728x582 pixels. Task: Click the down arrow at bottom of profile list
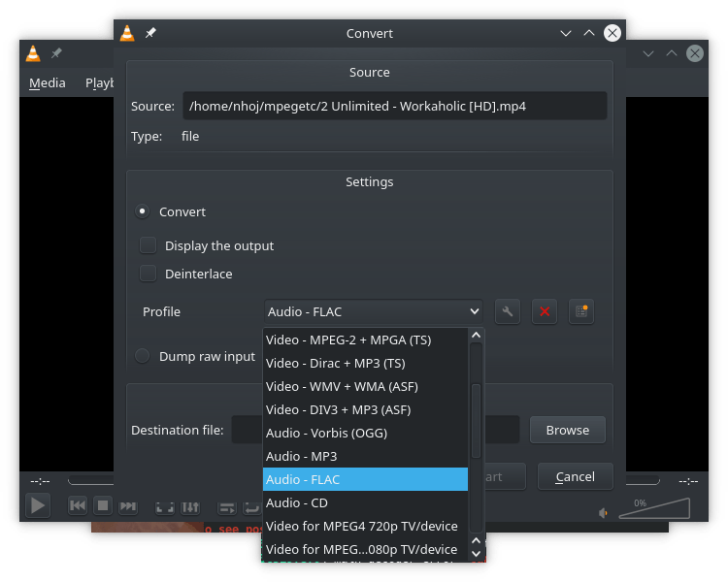tap(476, 553)
